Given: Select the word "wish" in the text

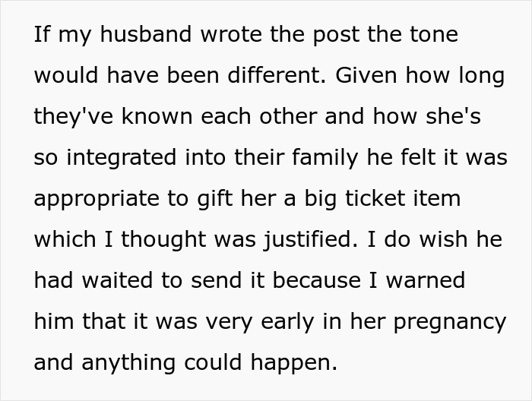Looking at the screenshot, I should coord(443,240).
